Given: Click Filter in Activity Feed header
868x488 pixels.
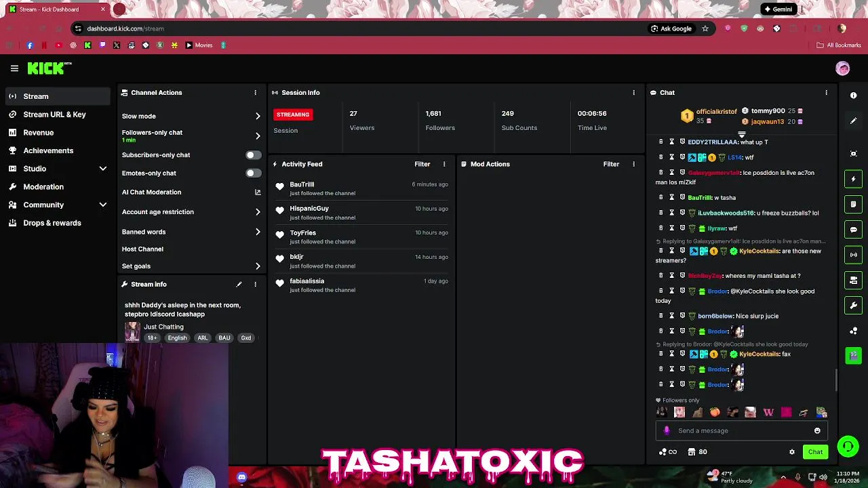Looking at the screenshot, I should 422,164.
